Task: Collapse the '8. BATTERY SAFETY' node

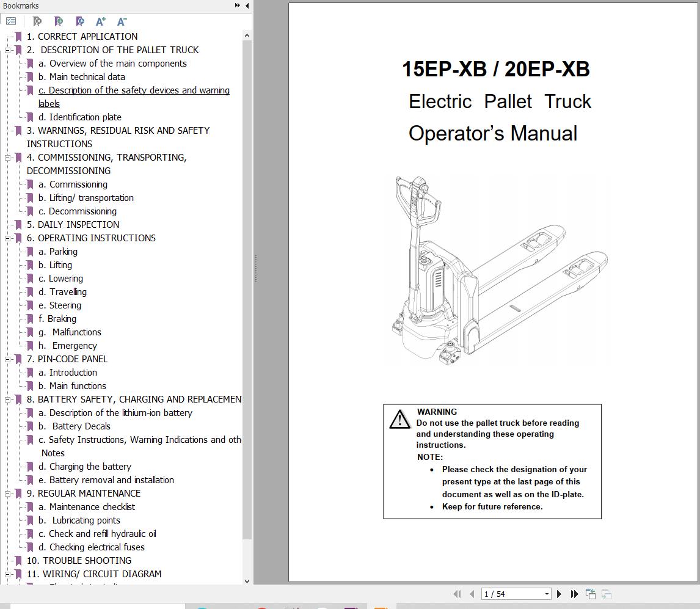Action: 7,399
